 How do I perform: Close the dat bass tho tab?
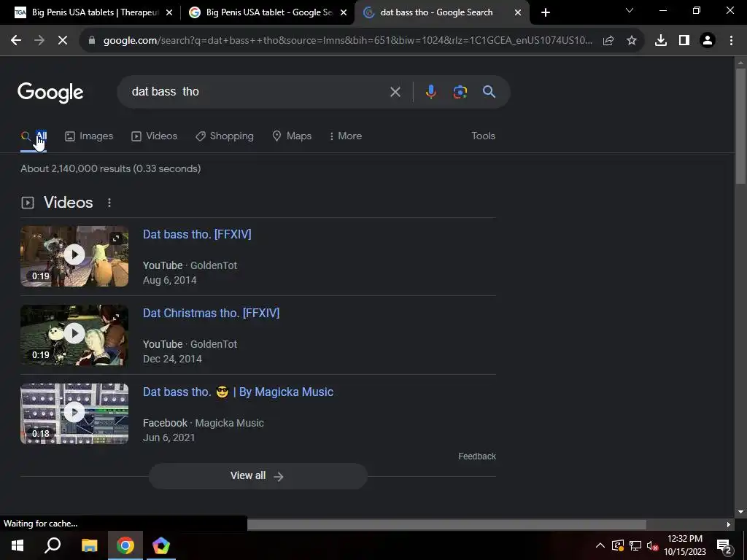[x=518, y=13]
